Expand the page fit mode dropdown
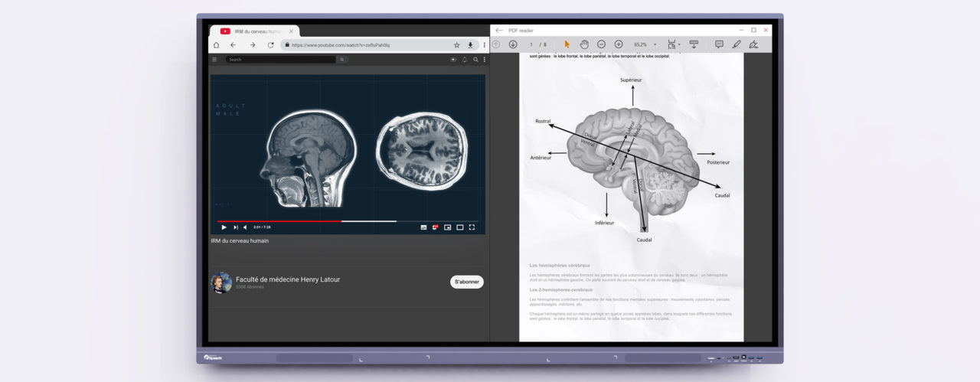The image size is (980, 382). tap(673, 44)
